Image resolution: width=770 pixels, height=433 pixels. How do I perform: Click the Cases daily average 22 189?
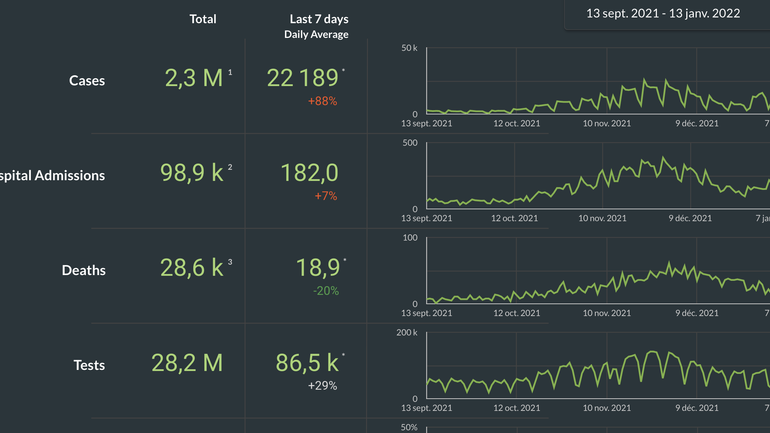pyautogui.click(x=304, y=79)
